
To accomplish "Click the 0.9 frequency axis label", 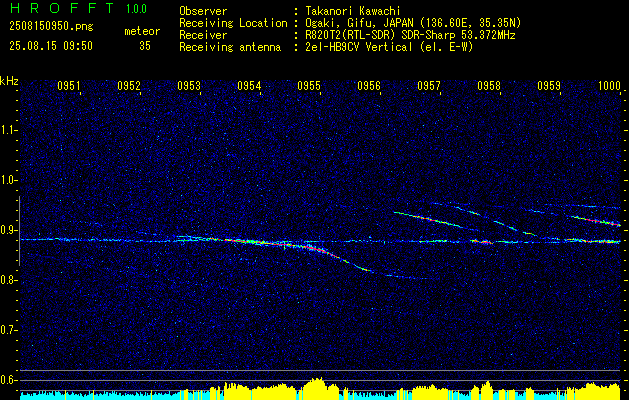I will (8, 230).
